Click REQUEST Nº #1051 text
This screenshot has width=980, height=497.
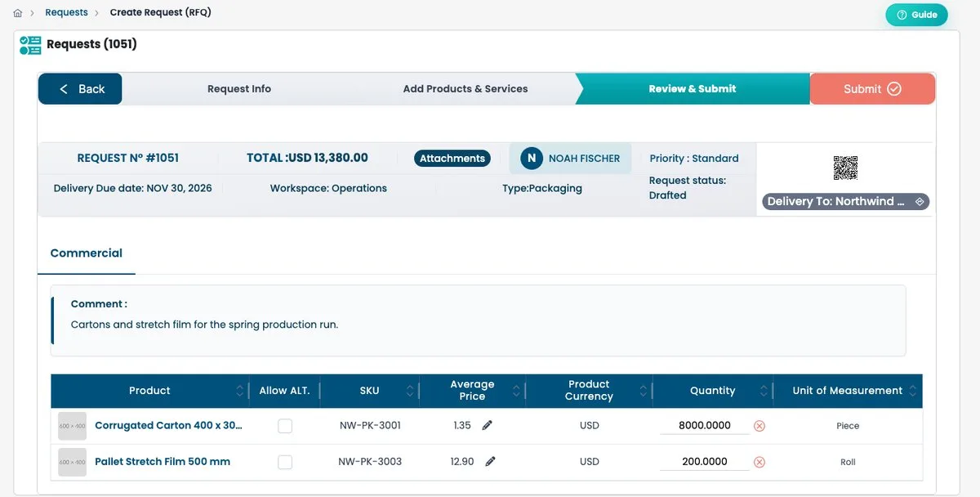tap(128, 159)
